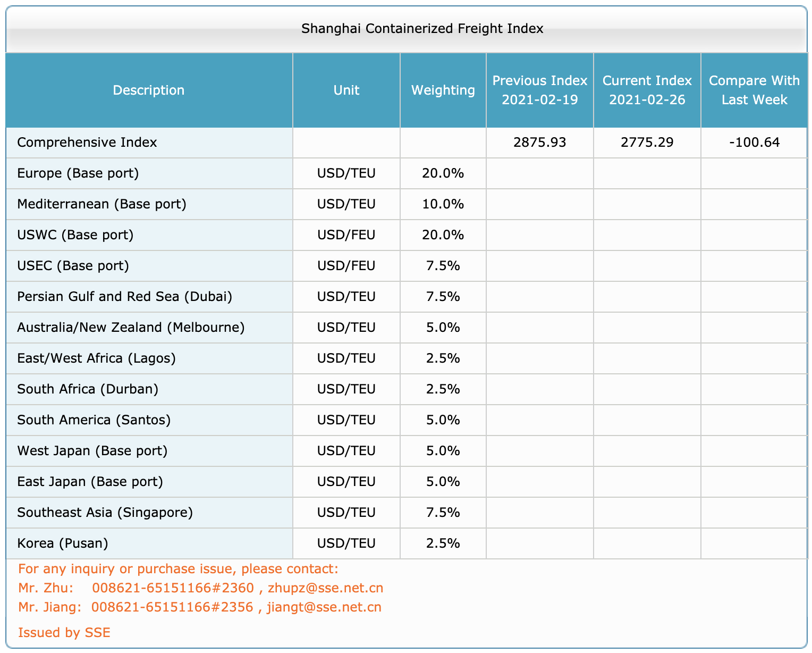Select the current index value 2775.29

647,143
